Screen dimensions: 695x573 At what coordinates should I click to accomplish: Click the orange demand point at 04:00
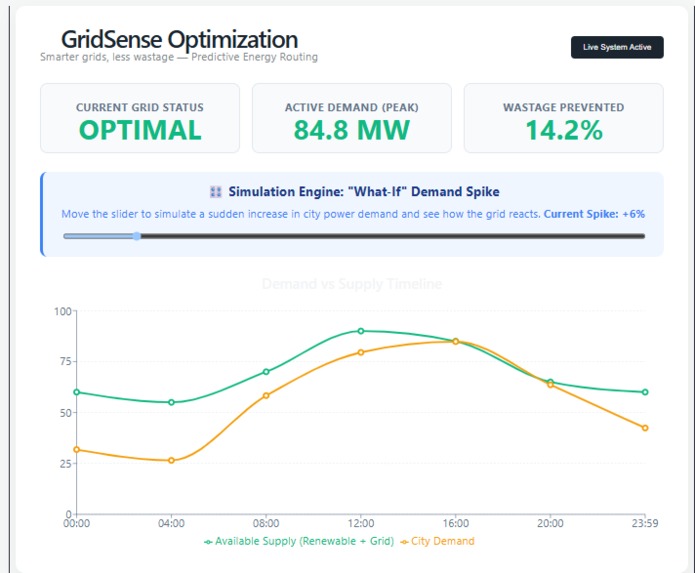point(172,460)
